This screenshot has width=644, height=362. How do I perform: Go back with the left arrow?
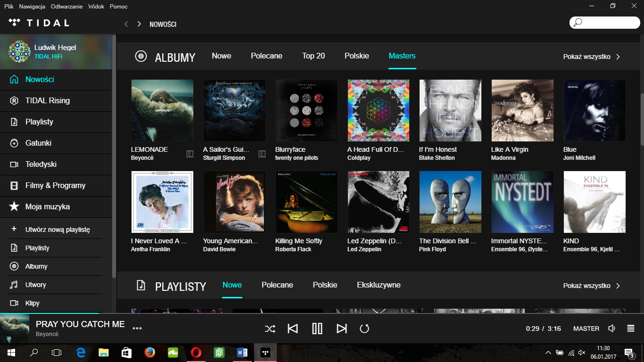tap(126, 24)
